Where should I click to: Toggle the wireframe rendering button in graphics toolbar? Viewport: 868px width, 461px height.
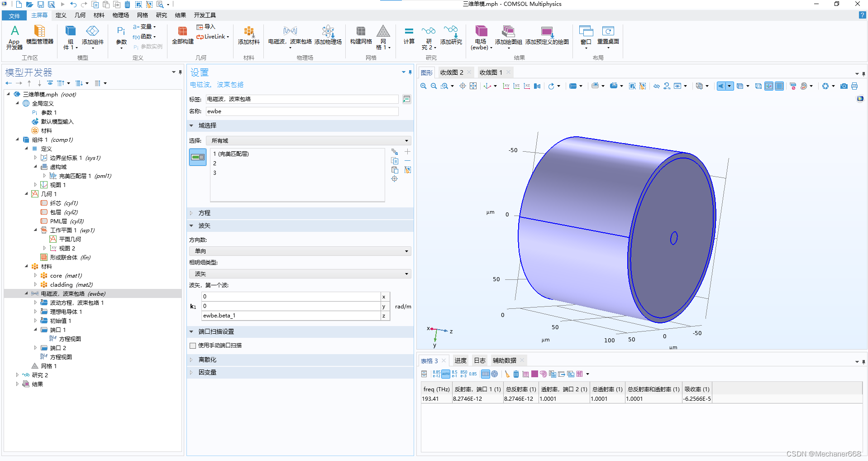point(758,86)
